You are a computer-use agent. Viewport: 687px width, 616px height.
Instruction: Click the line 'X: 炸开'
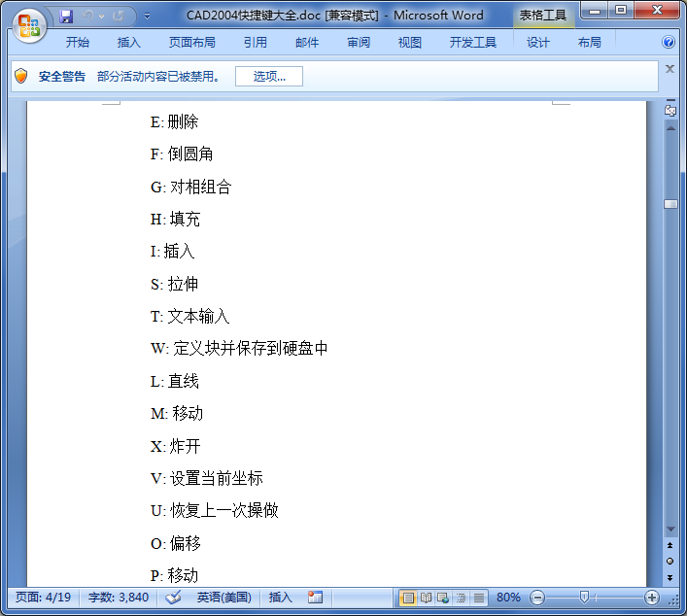pos(176,446)
